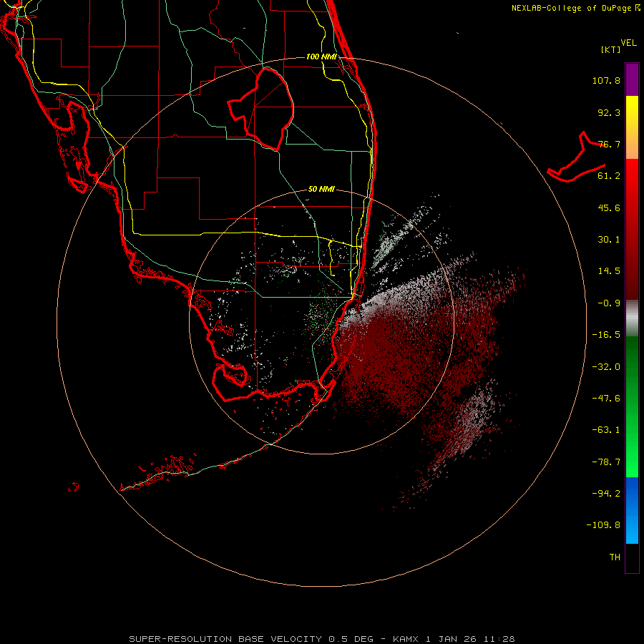The width and height of the screenshot is (644, 644).
Task: Pick the gray near-zero segment of color bar
Action: 632,318
